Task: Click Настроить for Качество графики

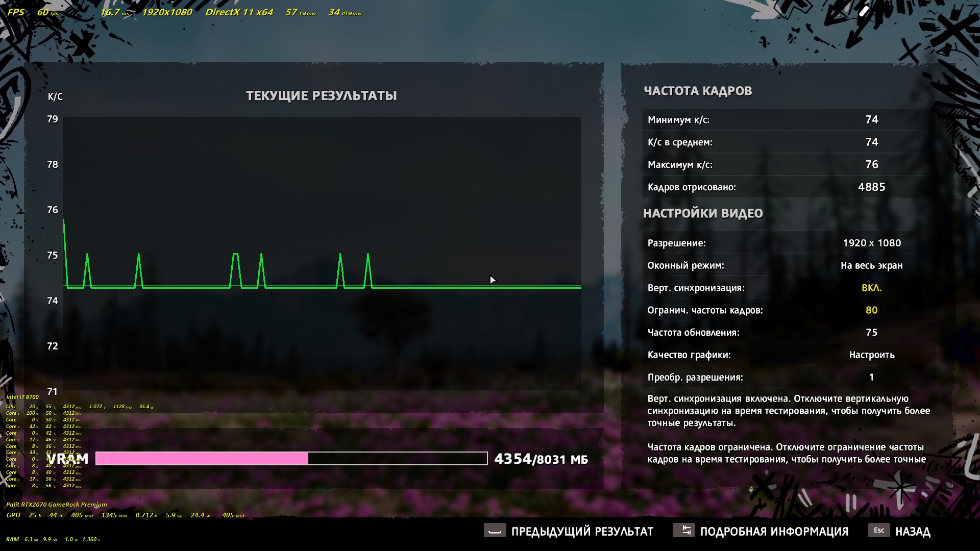Action: coord(871,355)
